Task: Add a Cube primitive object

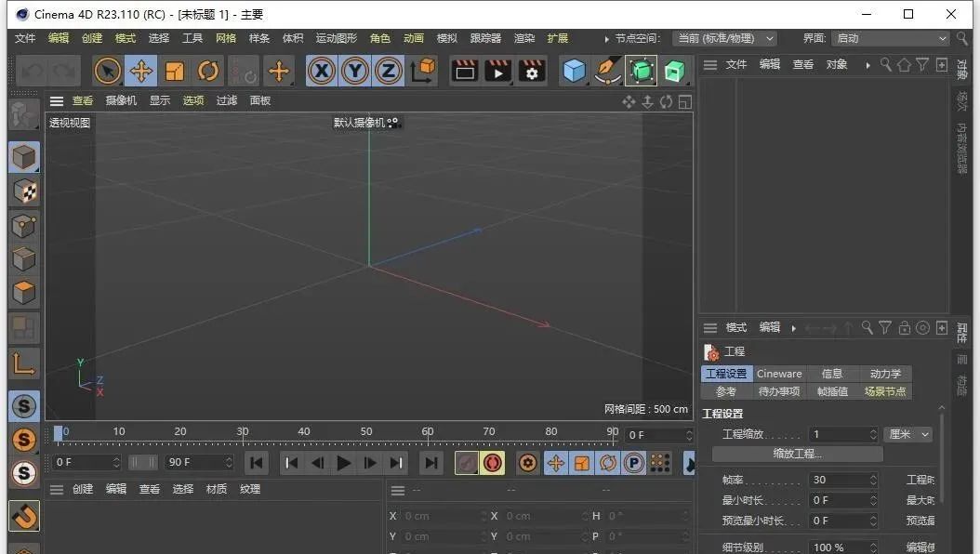Action: click(x=574, y=72)
